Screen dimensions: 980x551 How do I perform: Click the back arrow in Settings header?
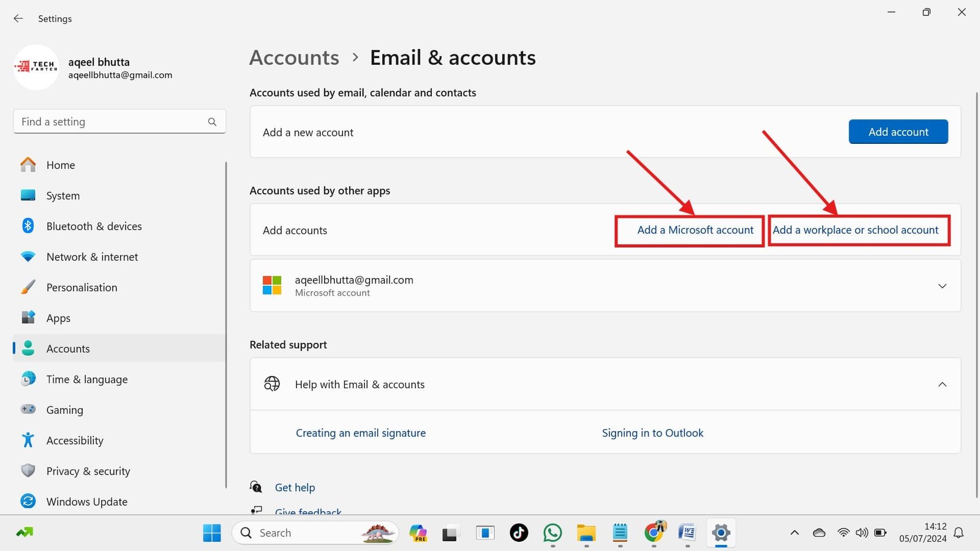click(18, 18)
